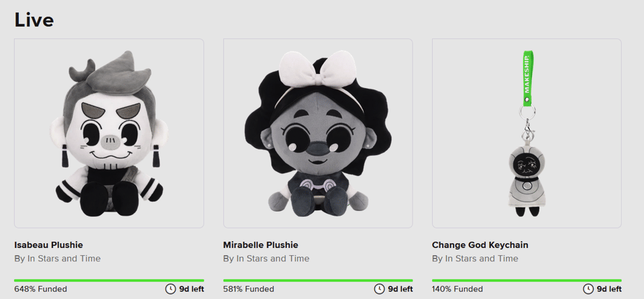Click the Isabeau Plushie green funding bar
This screenshot has width=644, height=299.
(109, 280)
